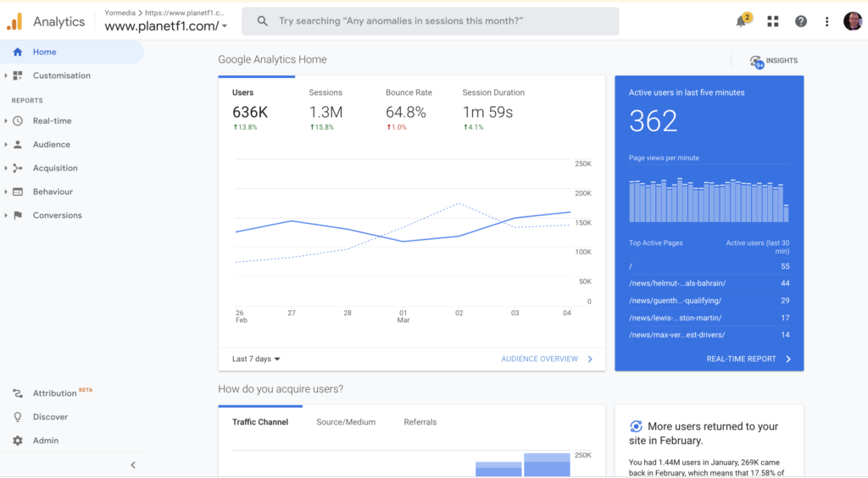
Task: Click the Behaviour window icon
Action: coord(18,192)
